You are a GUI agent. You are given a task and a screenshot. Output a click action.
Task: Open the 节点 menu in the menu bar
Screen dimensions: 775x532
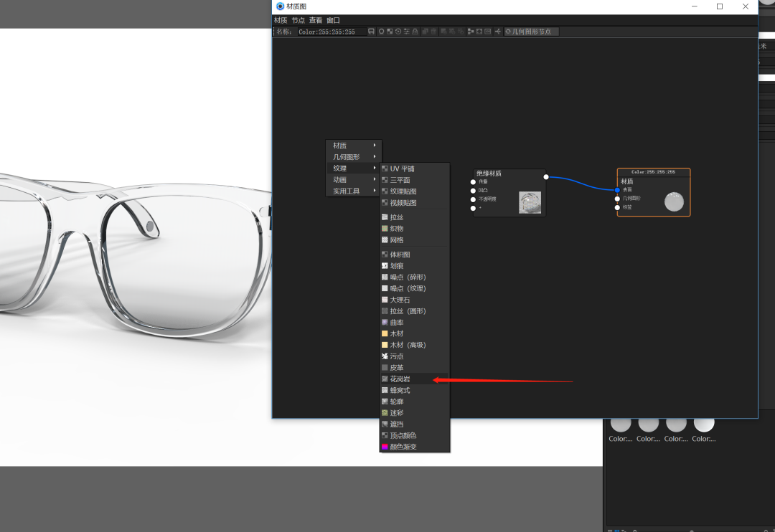pyautogui.click(x=298, y=20)
